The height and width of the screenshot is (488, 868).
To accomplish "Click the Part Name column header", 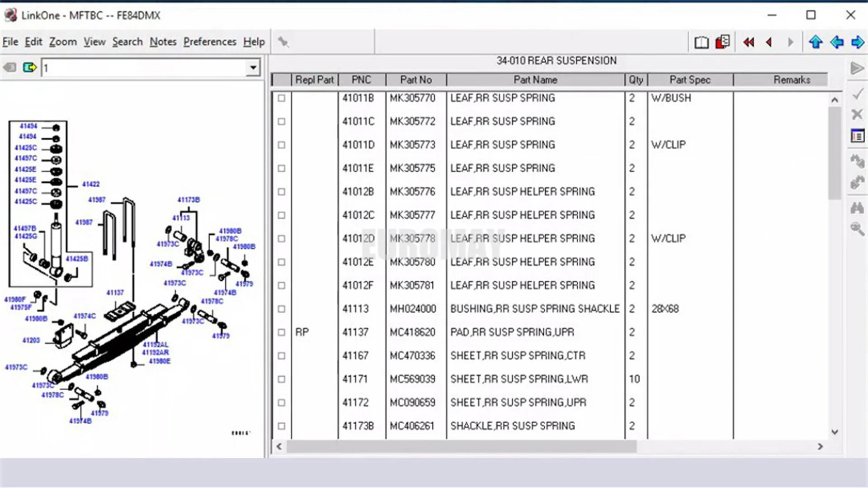I will point(535,80).
